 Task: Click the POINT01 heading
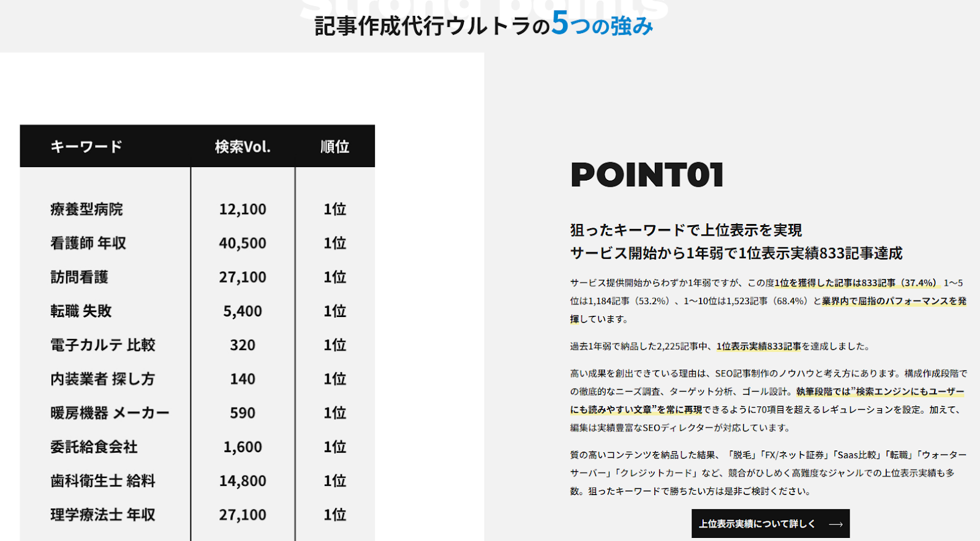647,175
